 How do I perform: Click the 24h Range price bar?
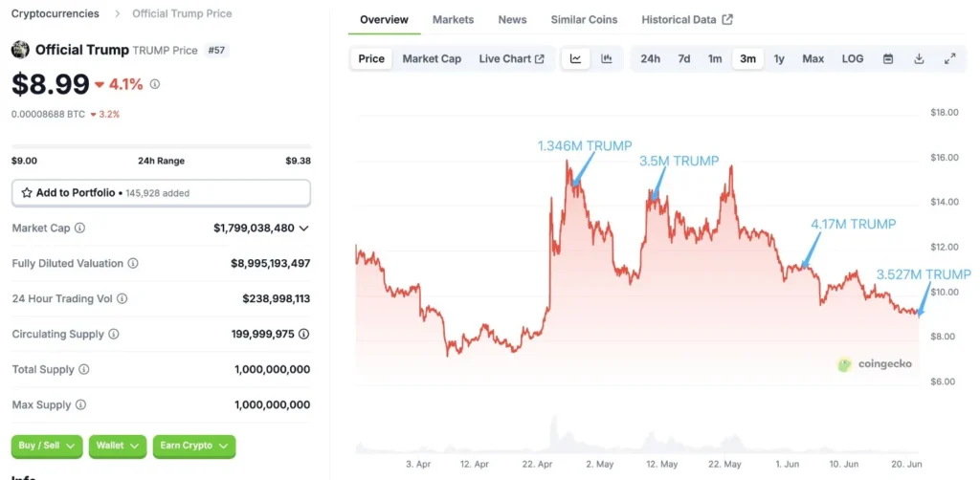point(161,146)
